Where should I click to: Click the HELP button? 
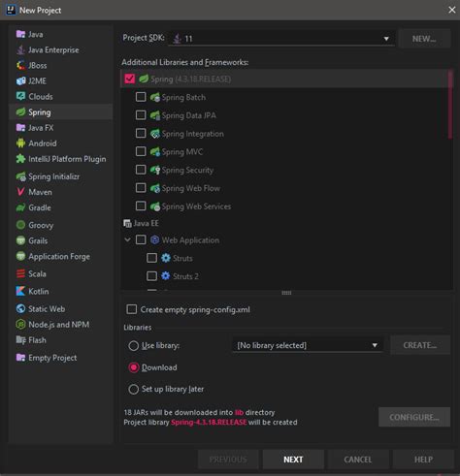[423, 460]
